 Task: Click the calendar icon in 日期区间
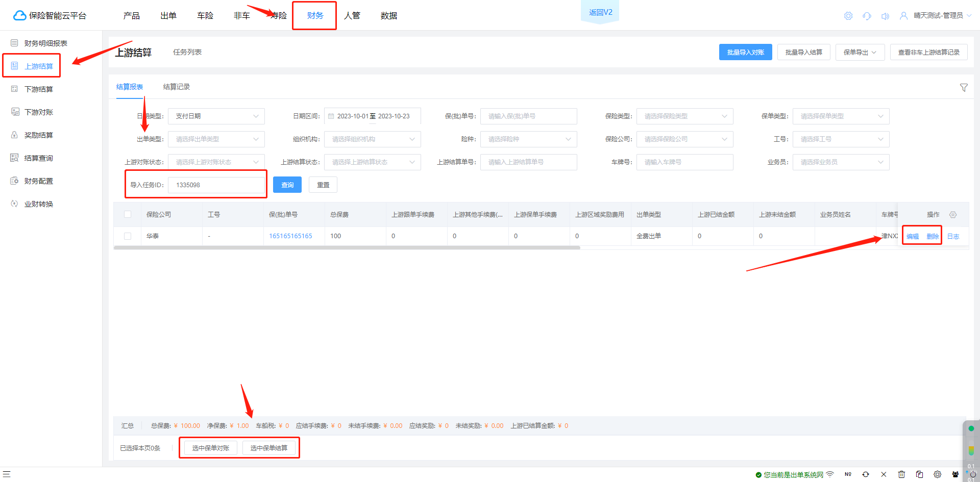click(x=331, y=116)
